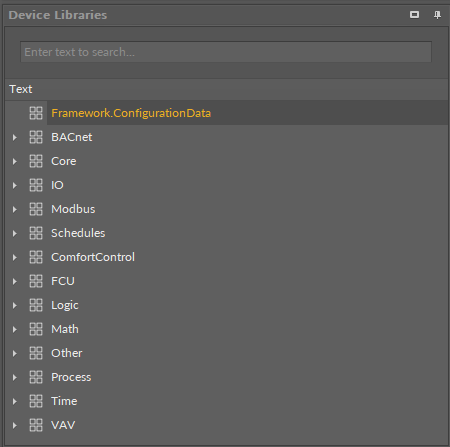Expand the Logic library node
Viewport: 450px width, 447px height.
tap(15, 305)
